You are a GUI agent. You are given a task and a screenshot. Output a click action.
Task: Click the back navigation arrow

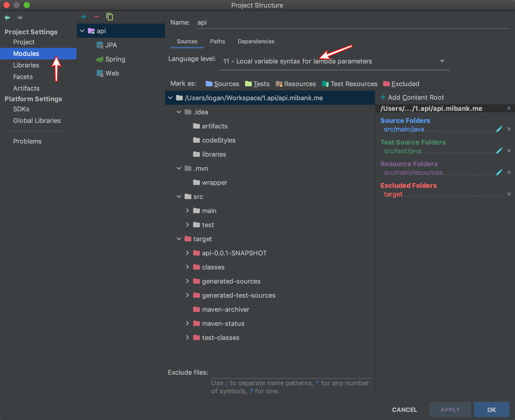tap(7, 18)
